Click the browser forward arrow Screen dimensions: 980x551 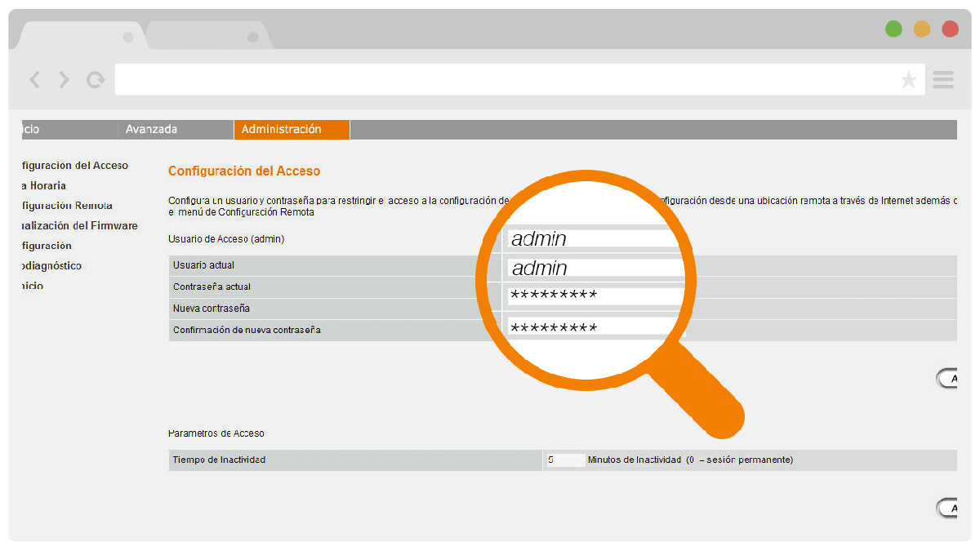tap(64, 79)
